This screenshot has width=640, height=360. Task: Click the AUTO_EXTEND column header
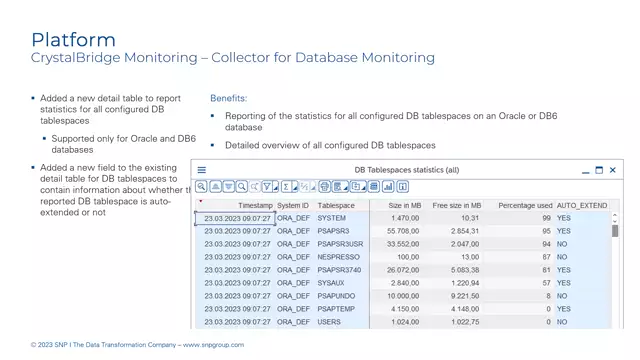[582, 205]
